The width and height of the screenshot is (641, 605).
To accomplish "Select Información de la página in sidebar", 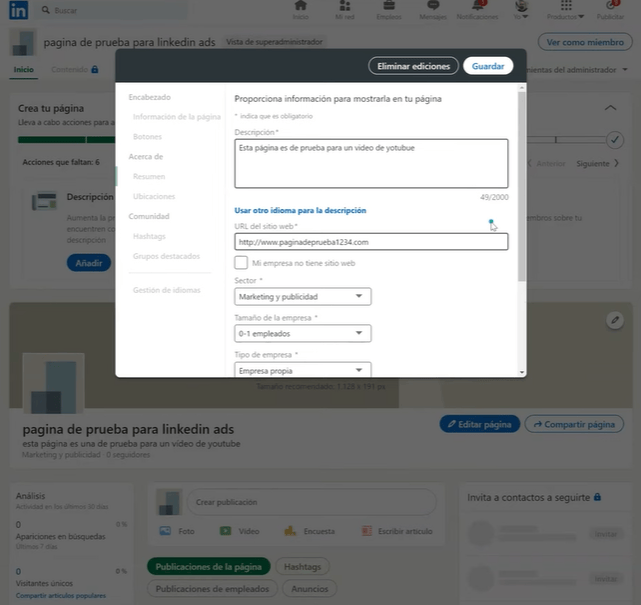I will 177,117.
